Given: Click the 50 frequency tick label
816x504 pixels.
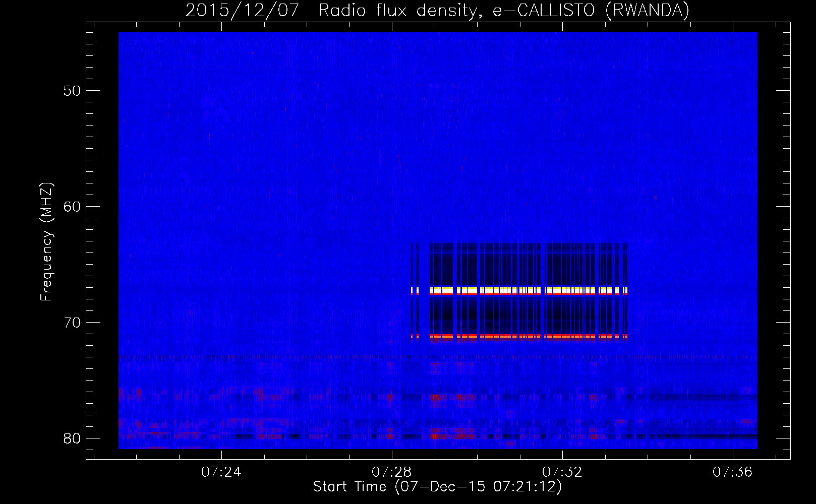Looking at the screenshot, I should [72, 91].
